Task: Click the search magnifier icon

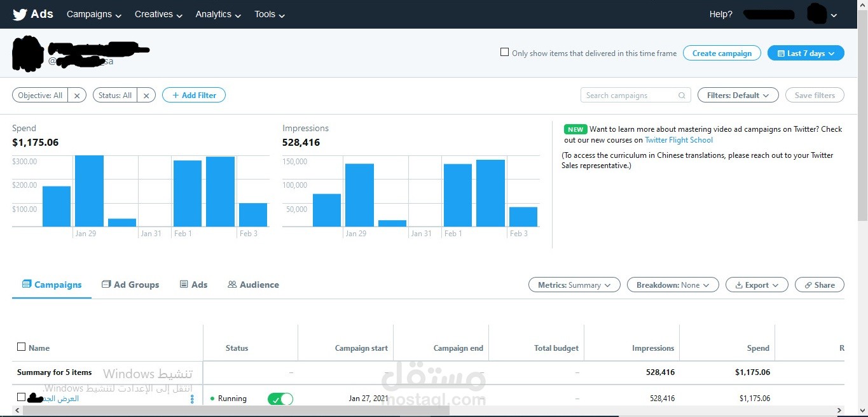Action: coord(682,95)
